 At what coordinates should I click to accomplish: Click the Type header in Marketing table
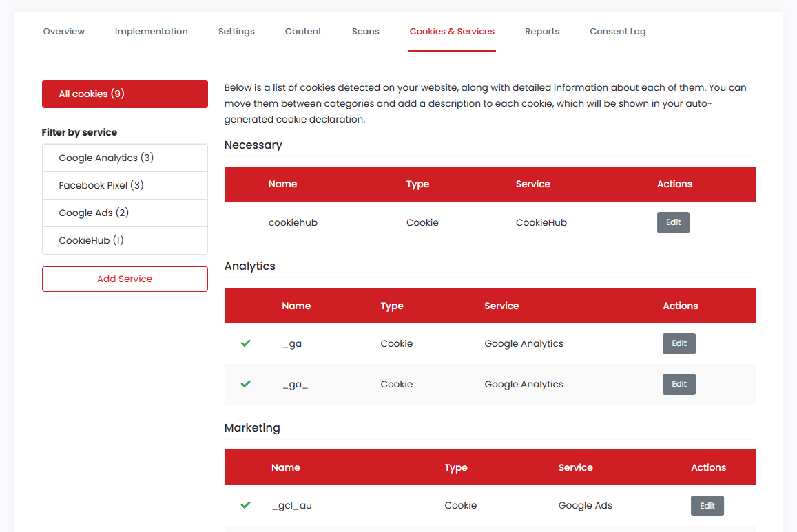(456, 467)
